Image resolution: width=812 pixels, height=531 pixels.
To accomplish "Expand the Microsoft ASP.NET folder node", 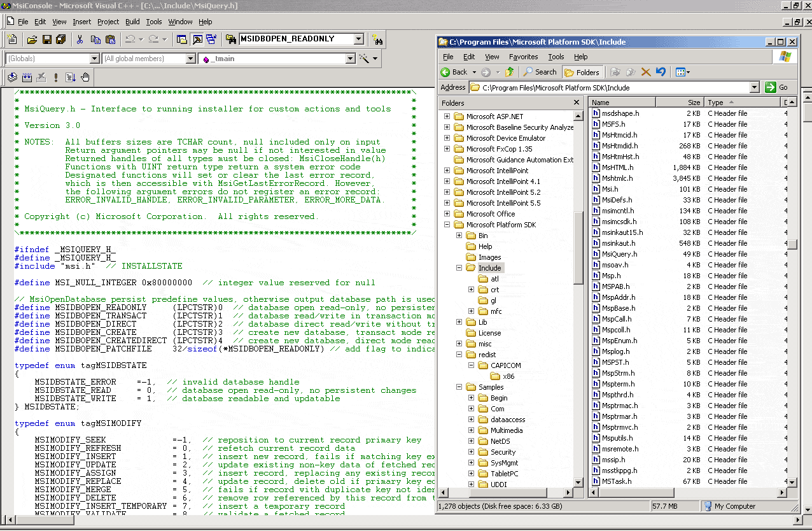I will click(x=447, y=117).
